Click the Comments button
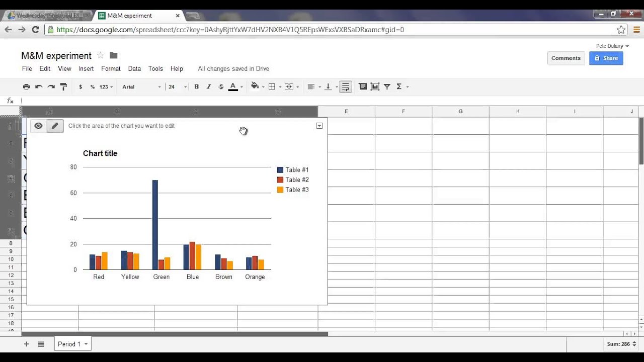Screen dimensions: 644x362 coord(566,58)
